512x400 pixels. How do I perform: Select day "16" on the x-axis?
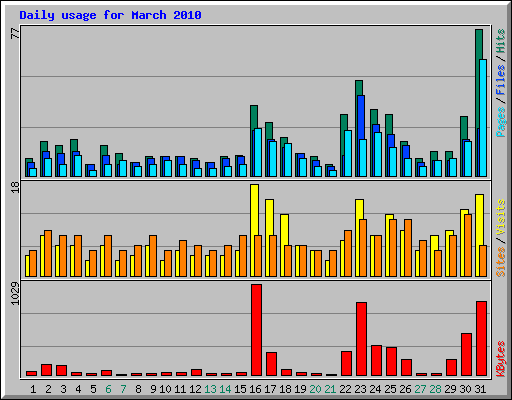click(x=255, y=389)
